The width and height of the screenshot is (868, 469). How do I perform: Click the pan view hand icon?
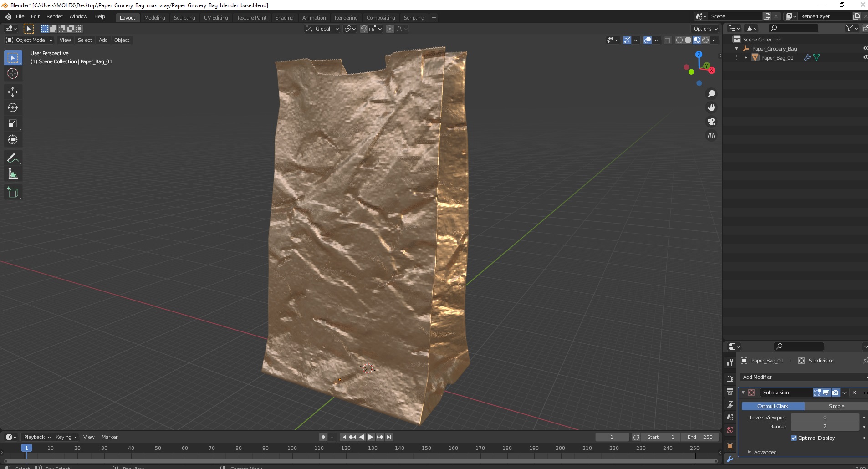click(x=711, y=107)
